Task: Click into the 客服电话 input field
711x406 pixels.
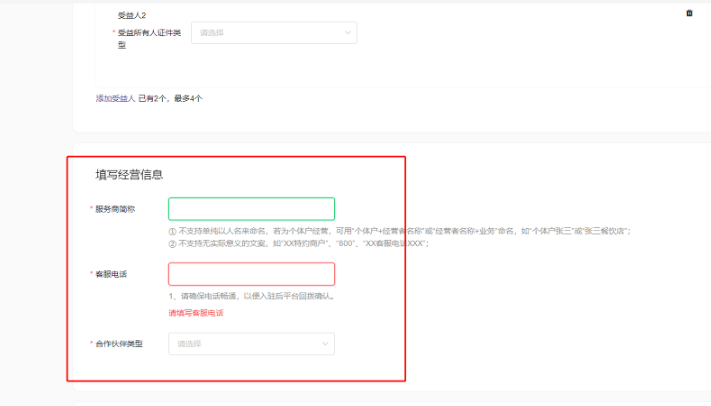Action: [x=251, y=274]
